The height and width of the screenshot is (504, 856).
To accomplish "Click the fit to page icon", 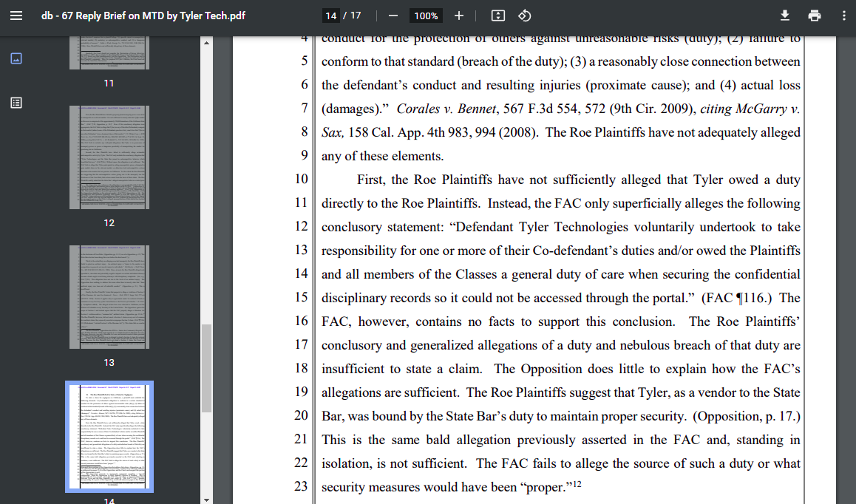I will point(498,16).
